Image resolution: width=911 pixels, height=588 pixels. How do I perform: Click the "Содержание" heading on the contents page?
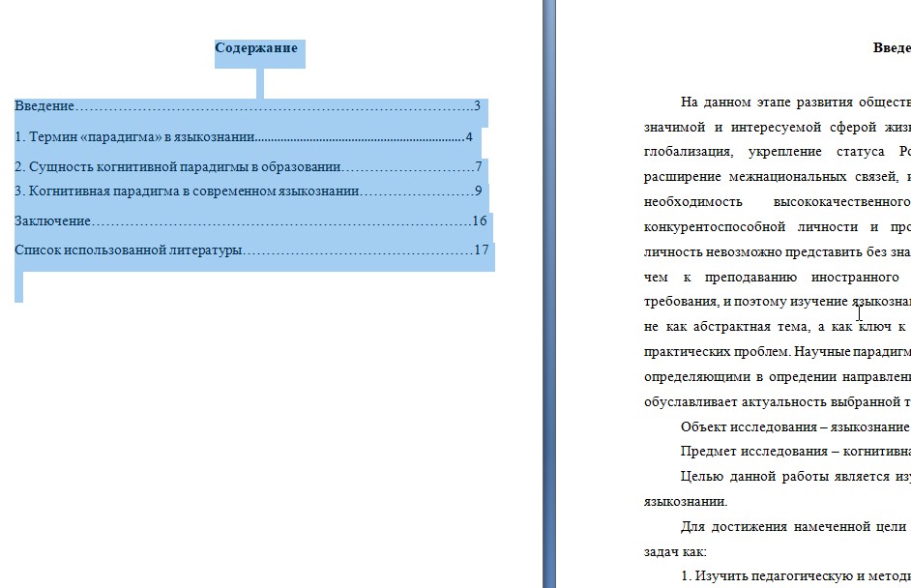(x=256, y=48)
